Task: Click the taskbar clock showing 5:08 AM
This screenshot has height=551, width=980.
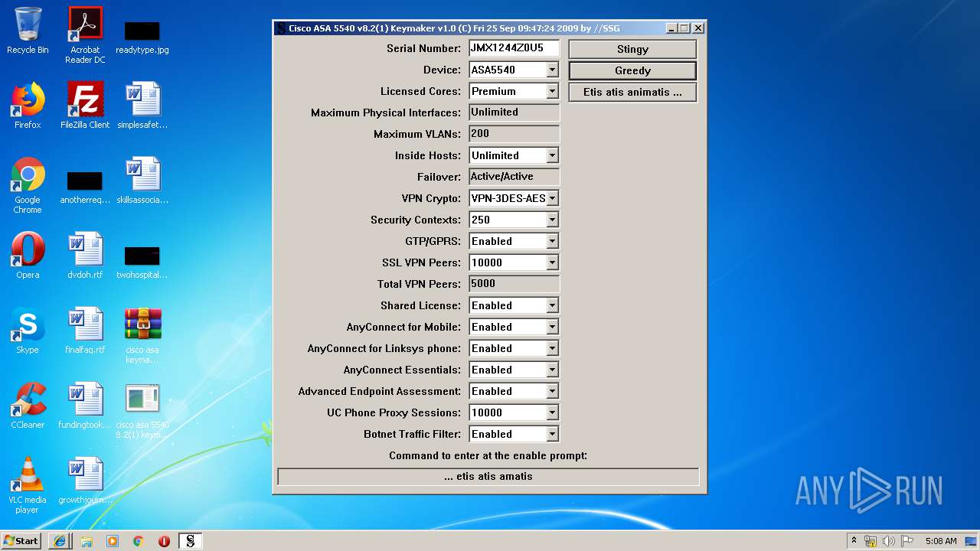Action: 941,541
